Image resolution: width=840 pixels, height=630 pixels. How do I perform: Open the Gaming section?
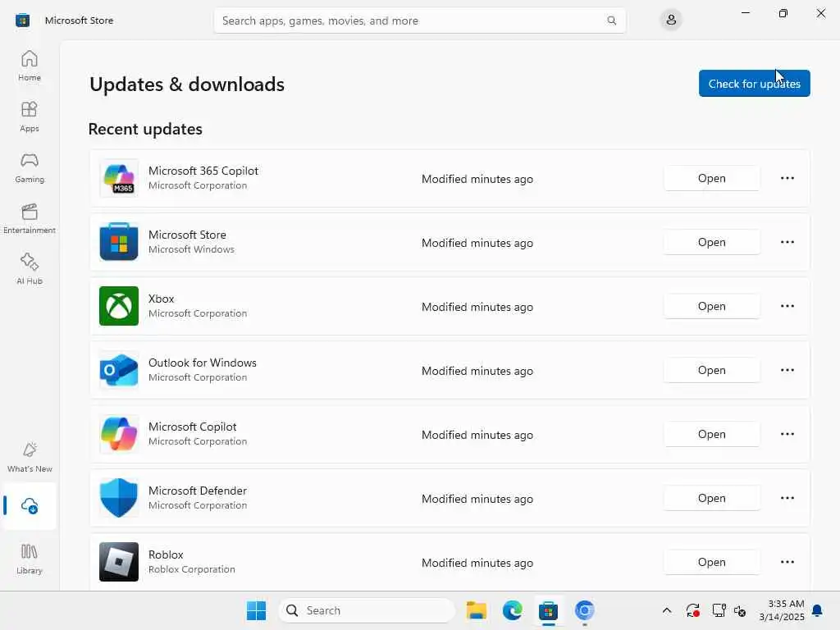[x=30, y=167]
